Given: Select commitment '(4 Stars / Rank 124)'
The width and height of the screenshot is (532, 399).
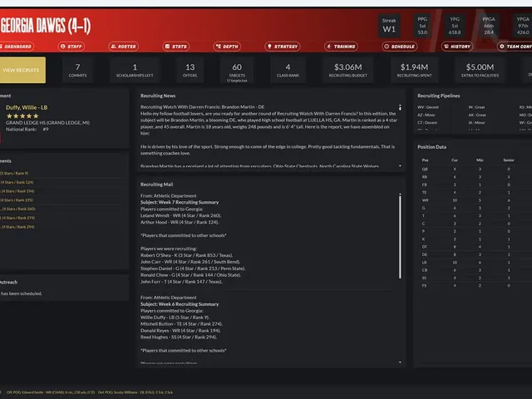Looking at the screenshot, I should 17,182.
